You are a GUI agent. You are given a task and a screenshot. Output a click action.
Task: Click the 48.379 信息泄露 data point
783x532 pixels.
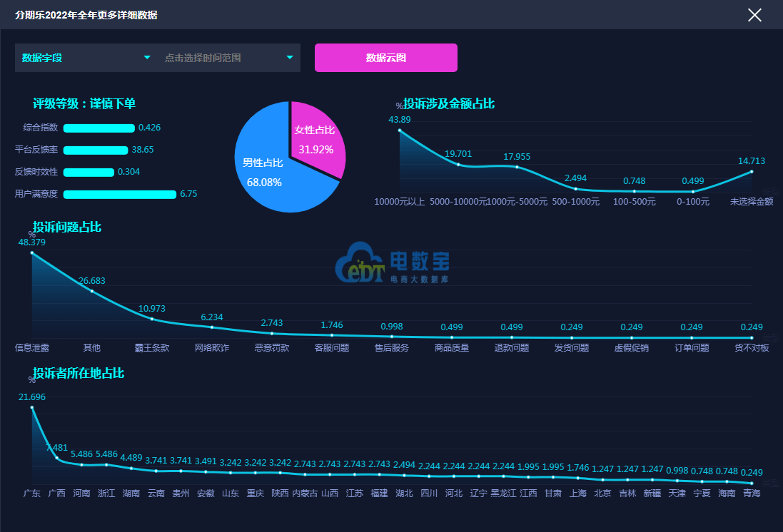31,252
